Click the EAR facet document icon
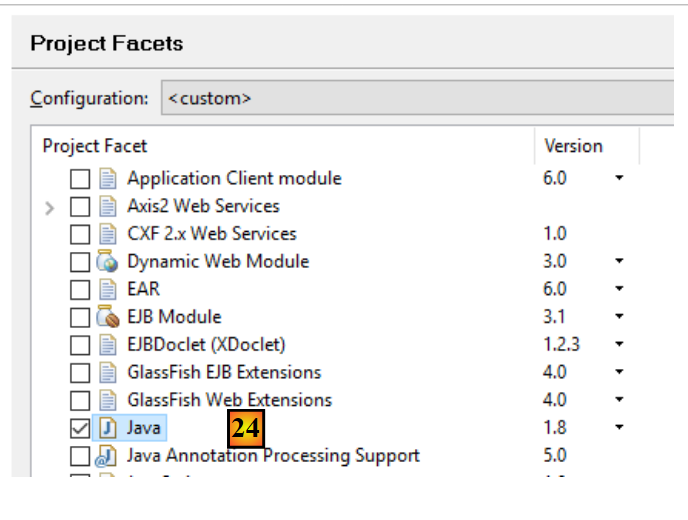The image size is (688, 520). point(108,290)
